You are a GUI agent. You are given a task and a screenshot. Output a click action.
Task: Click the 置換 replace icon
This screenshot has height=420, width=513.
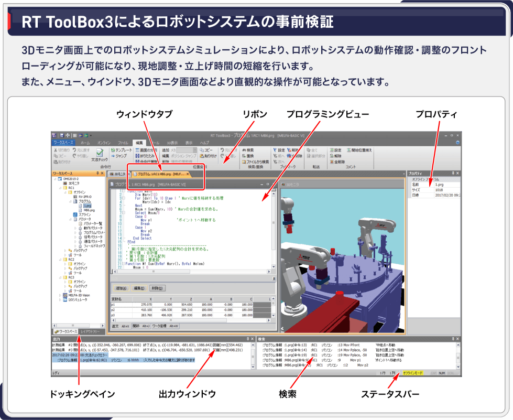tap(244, 156)
